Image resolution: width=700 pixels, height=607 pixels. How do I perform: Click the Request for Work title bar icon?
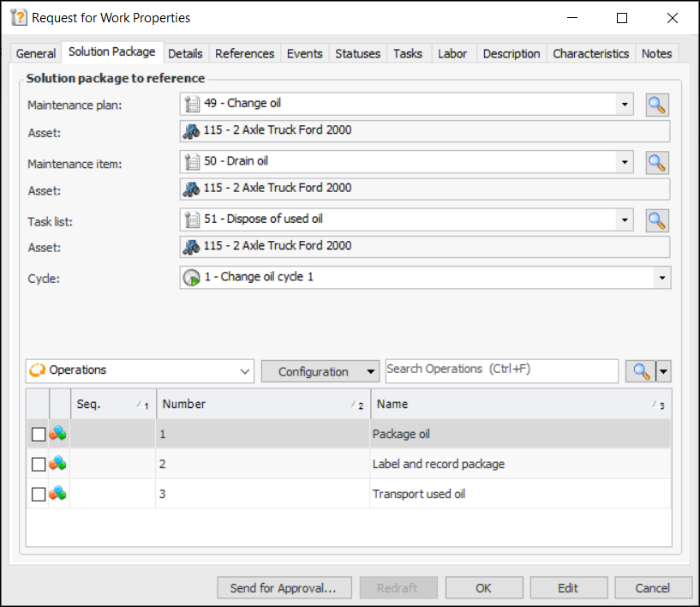(19, 17)
